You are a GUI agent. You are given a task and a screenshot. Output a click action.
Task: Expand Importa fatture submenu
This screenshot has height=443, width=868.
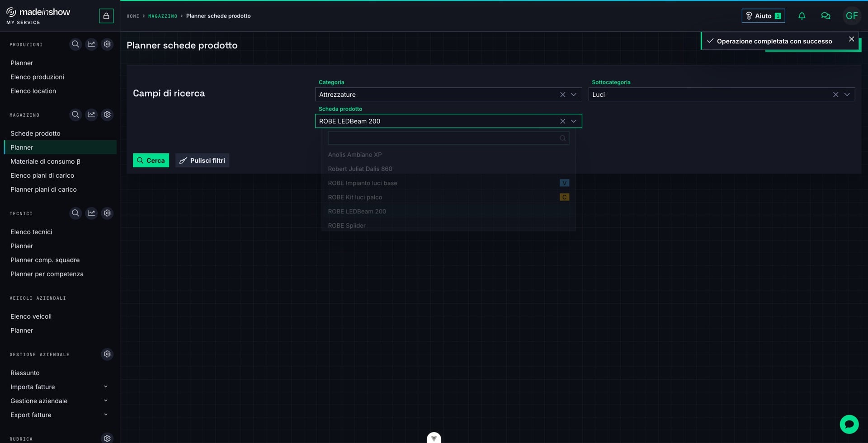pos(105,387)
